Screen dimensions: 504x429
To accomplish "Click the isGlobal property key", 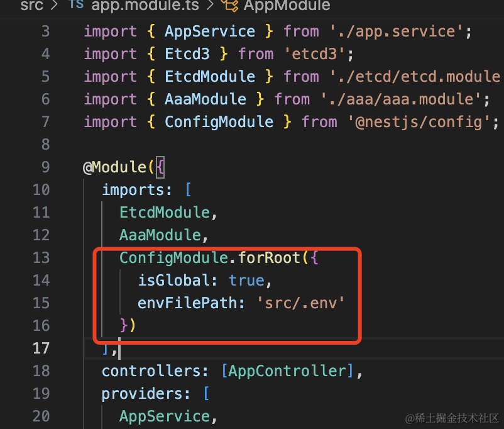I will click(173, 281).
